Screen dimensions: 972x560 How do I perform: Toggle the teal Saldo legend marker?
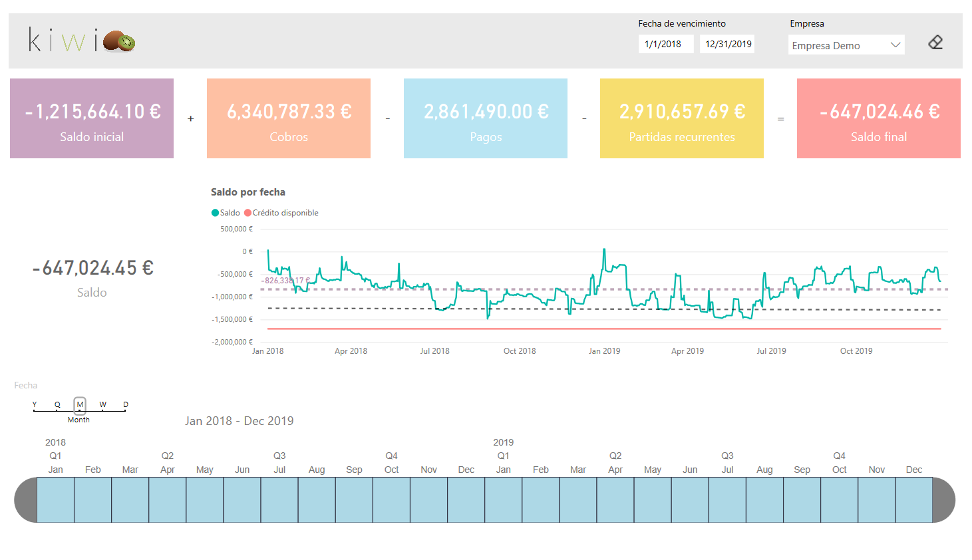click(x=215, y=213)
